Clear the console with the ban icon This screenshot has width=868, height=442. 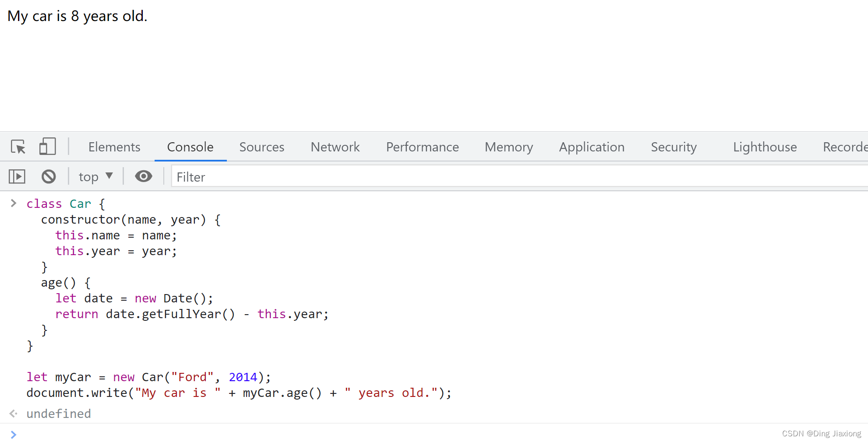click(49, 177)
